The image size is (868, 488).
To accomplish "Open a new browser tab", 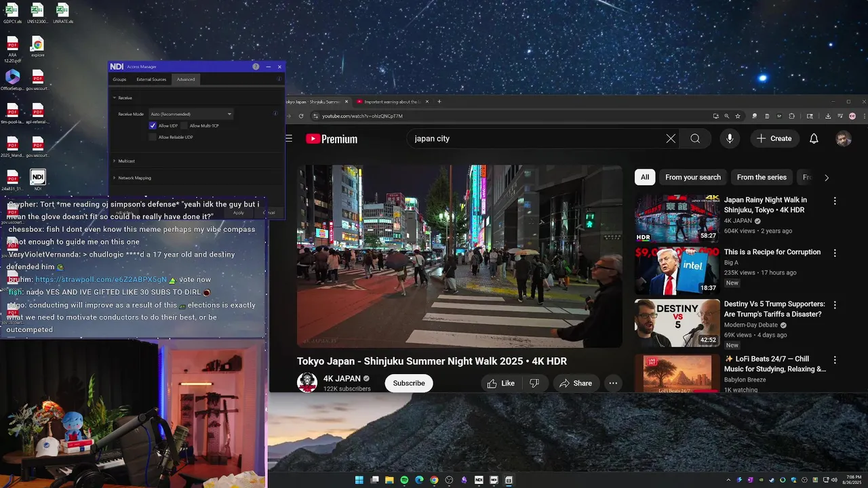I will [439, 102].
